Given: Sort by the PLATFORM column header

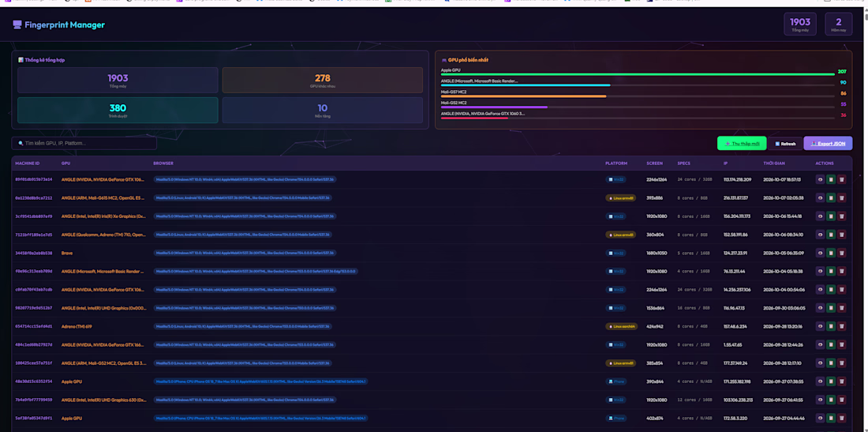Looking at the screenshot, I should [x=616, y=163].
